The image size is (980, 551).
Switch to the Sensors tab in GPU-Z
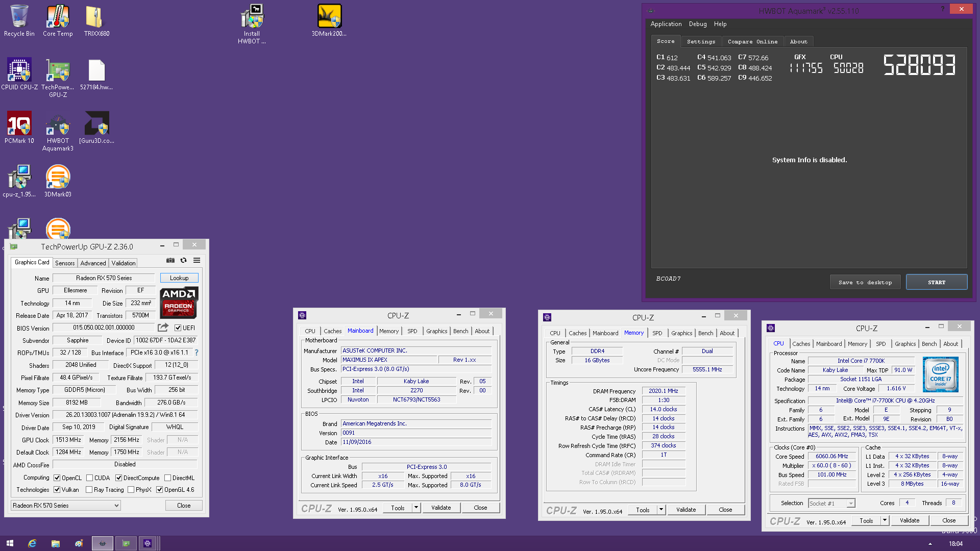65,263
